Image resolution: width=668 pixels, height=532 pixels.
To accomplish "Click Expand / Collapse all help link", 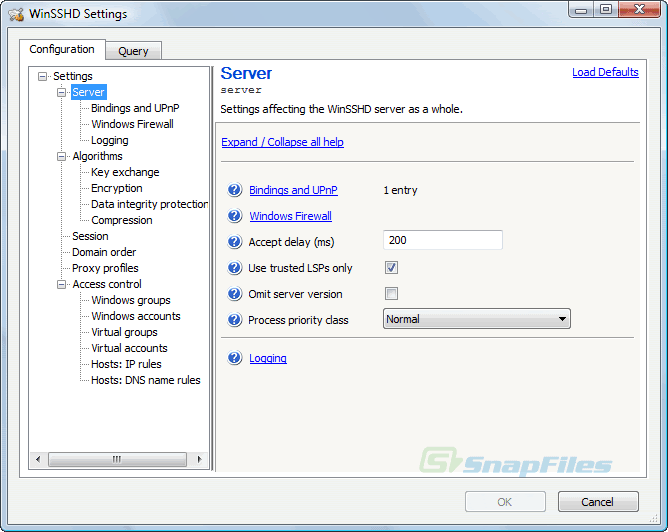I will (282, 142).
